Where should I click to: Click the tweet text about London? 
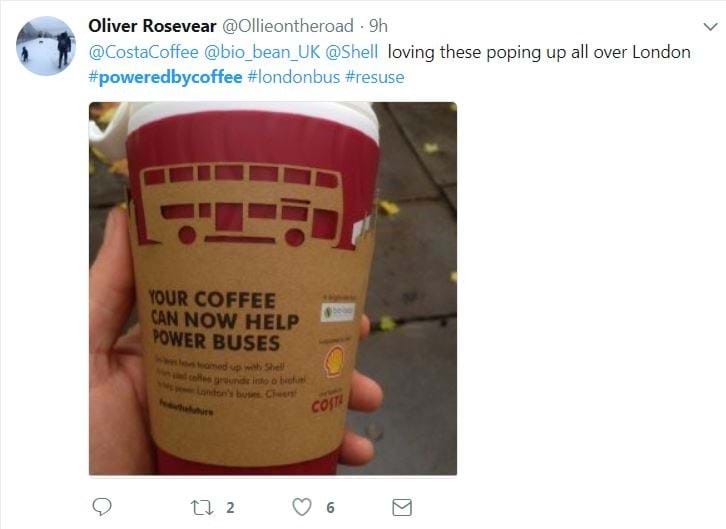[x=539, y=52]
